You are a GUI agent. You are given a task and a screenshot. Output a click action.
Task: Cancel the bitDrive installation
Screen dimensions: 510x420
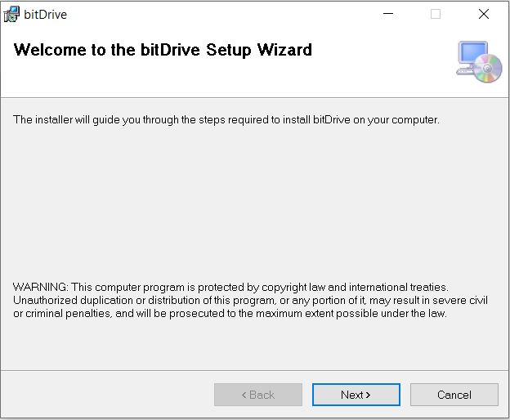point(454,395)
